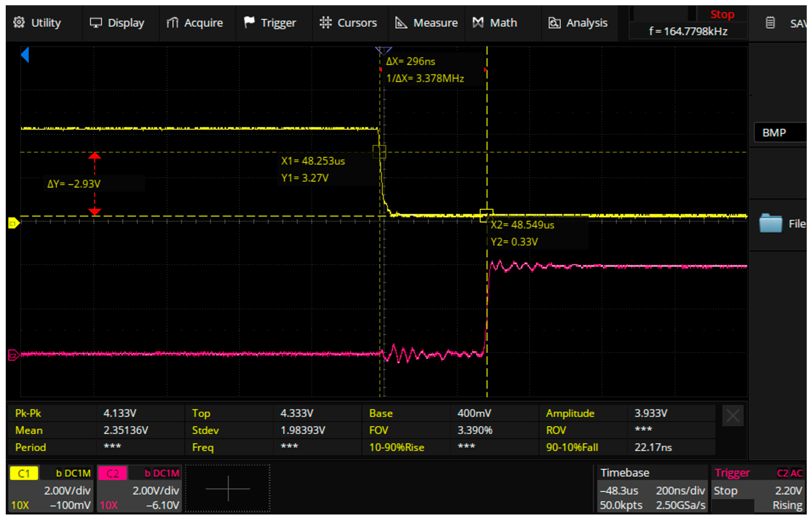Open the Measure menu
The height and width of the screenshot is (520, 812).
click(x=427, y=23)
